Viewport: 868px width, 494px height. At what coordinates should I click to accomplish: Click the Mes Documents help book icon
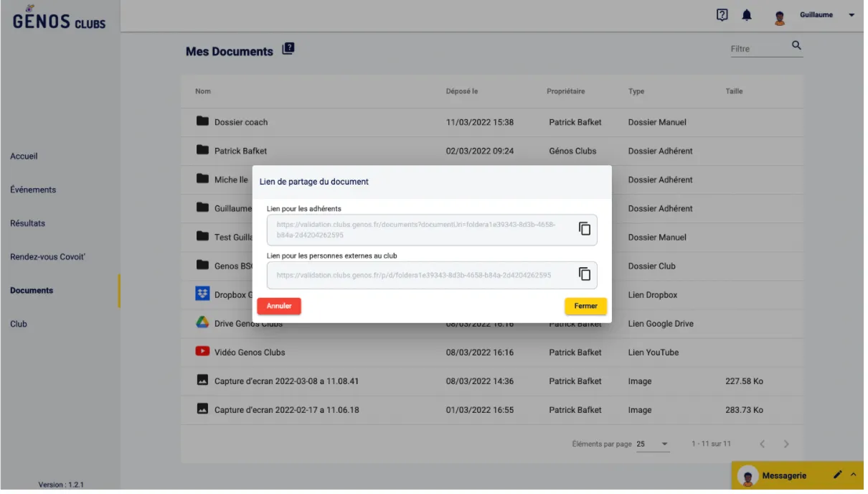pyautogui.click(x=288, y=49)
